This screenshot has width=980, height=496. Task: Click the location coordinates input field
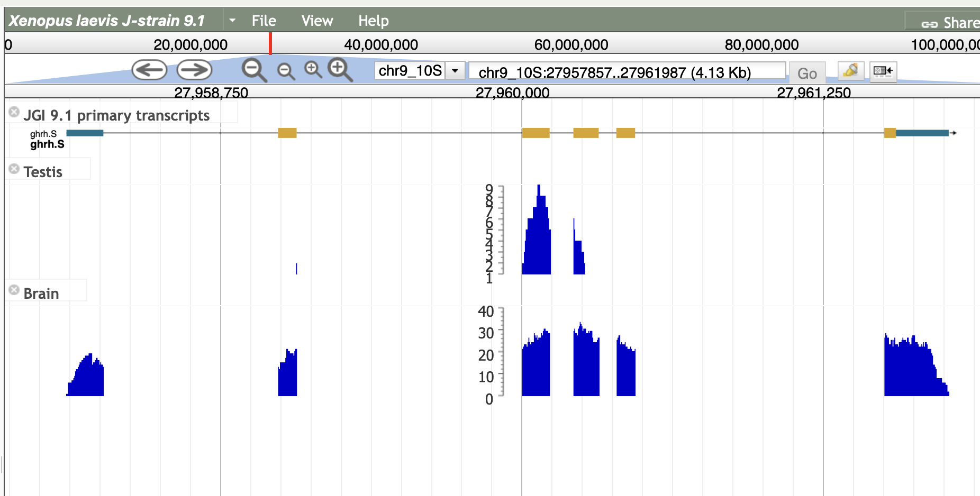627,72
